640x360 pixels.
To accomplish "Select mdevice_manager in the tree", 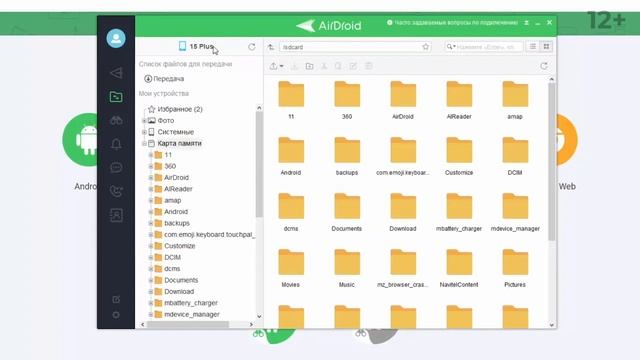I will 191,315.
